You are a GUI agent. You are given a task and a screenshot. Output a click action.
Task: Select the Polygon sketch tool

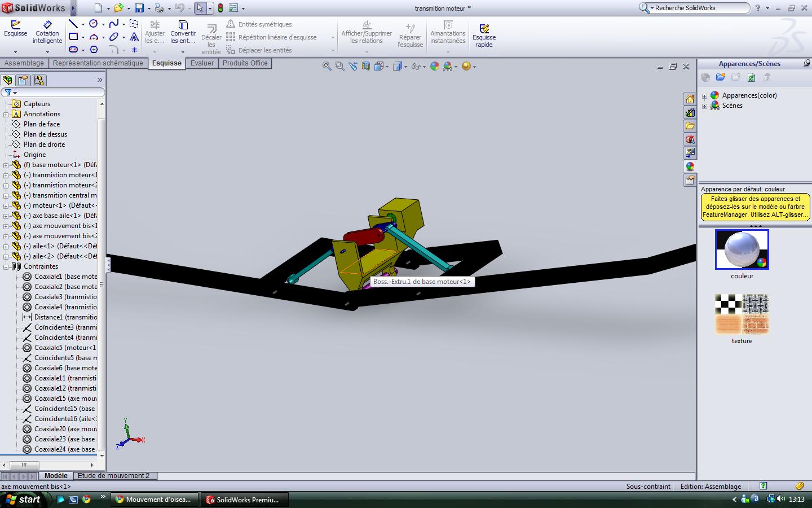(94, 50)
